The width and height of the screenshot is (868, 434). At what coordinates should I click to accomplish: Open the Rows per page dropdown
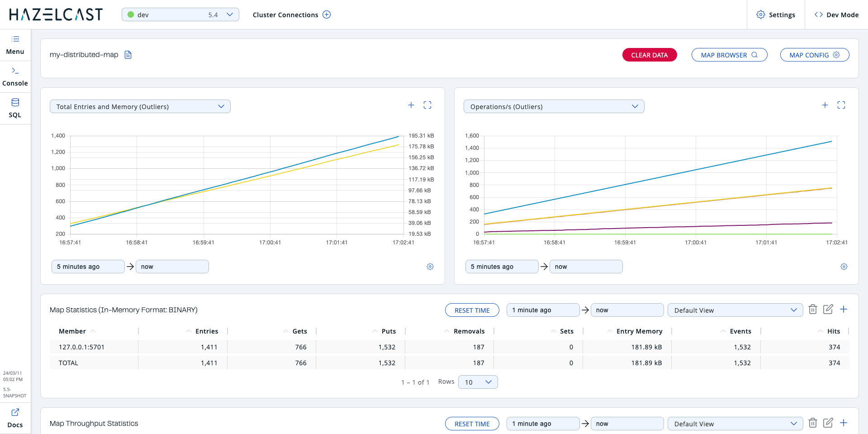[478, 382]
